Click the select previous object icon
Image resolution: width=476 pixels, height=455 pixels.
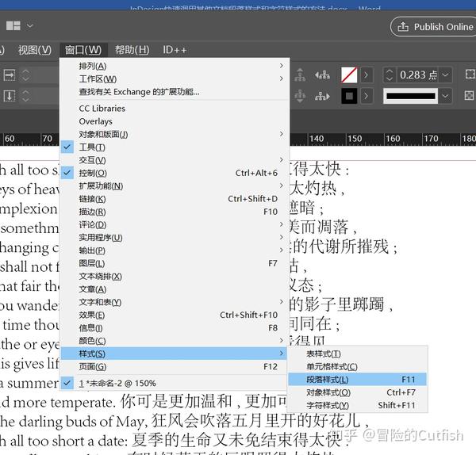322,75
